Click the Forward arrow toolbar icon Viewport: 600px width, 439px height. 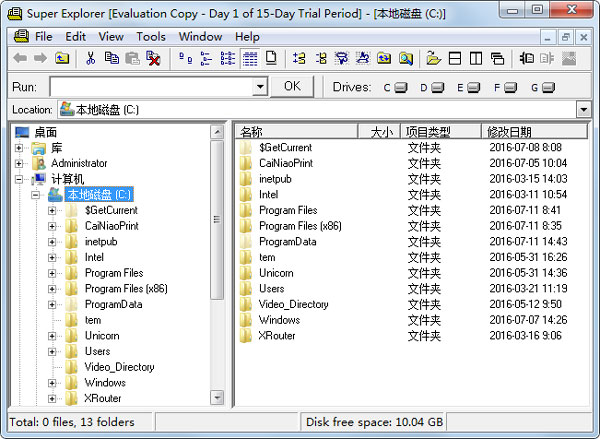40,59
